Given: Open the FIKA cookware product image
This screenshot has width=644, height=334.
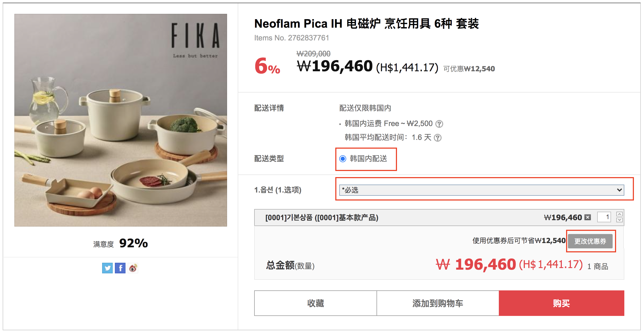Looking at the screenshot, I should (121, 120).
